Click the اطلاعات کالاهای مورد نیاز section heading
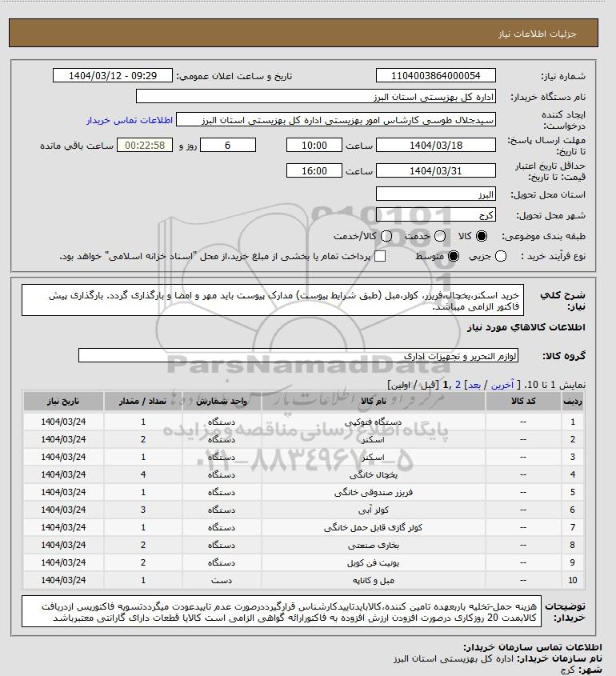Screen dimensions: 616x676 526,328
